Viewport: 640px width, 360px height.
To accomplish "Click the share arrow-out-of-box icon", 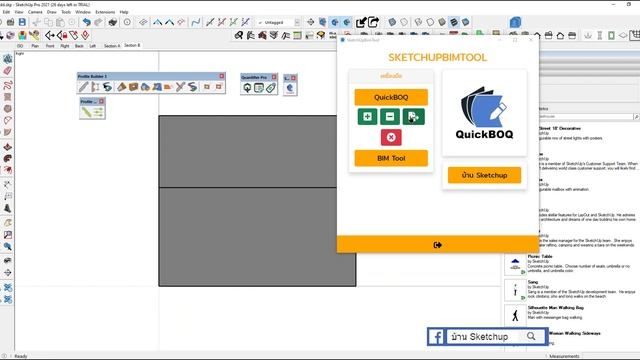I will (x=373, y=22).
